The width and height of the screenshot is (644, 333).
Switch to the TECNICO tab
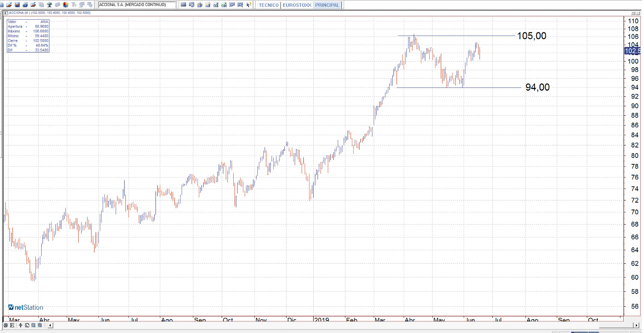point(269,5)
